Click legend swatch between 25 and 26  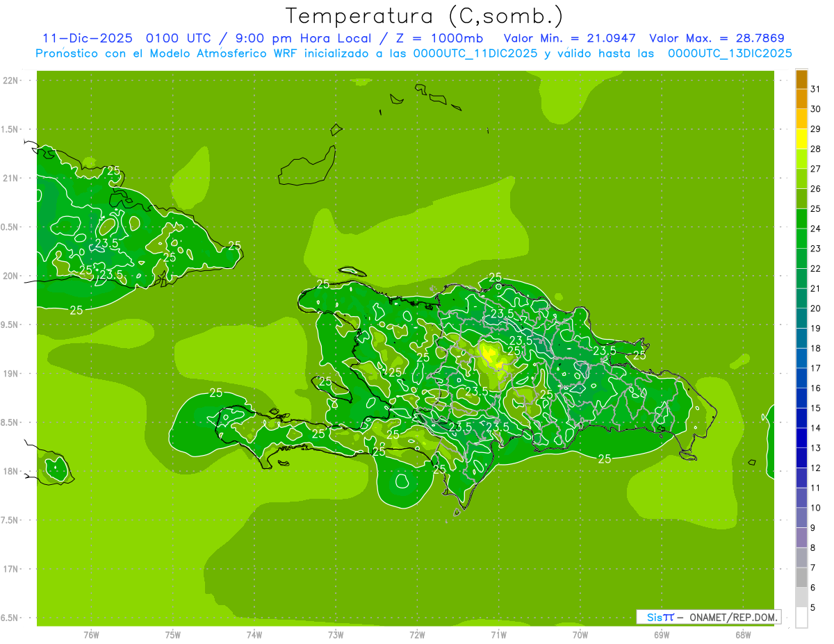(801, 199)
